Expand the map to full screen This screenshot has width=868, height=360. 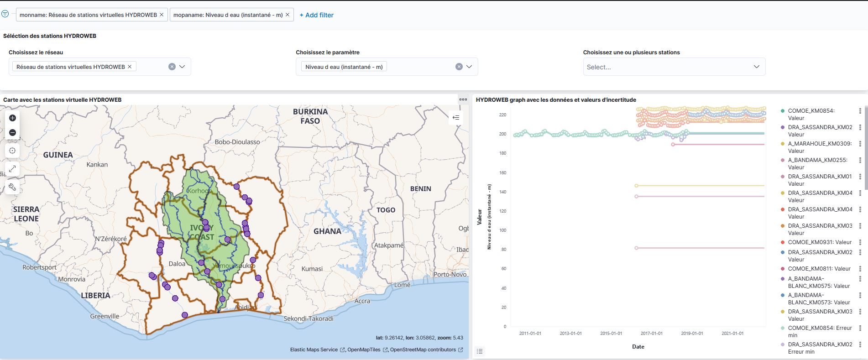coord(12,169)
